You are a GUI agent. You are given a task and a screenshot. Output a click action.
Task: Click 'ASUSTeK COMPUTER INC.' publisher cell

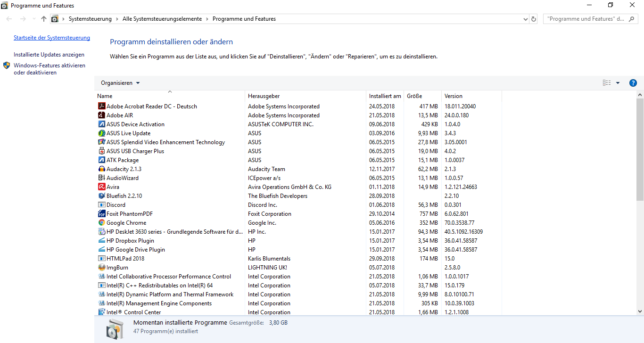pyautogui.click(x=281, y=124)
